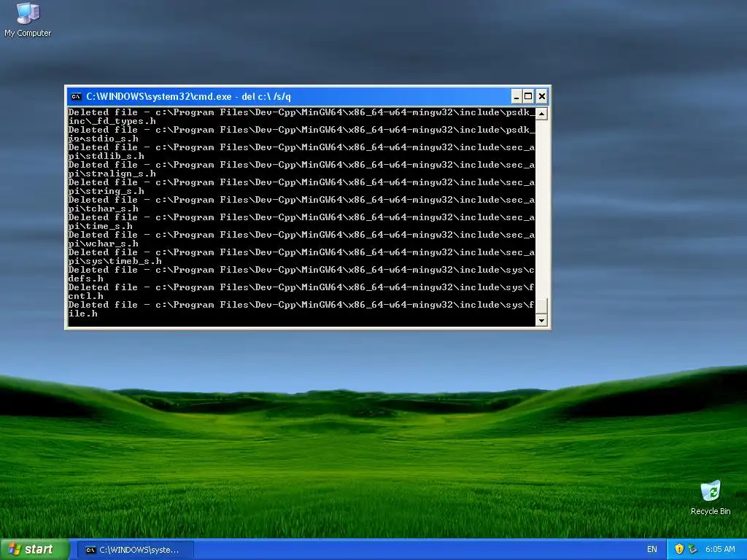This screenshot has width=747, height=560.
Task: Click the 'pi\tchar_s.h' console line
Action: coord(104,209)
